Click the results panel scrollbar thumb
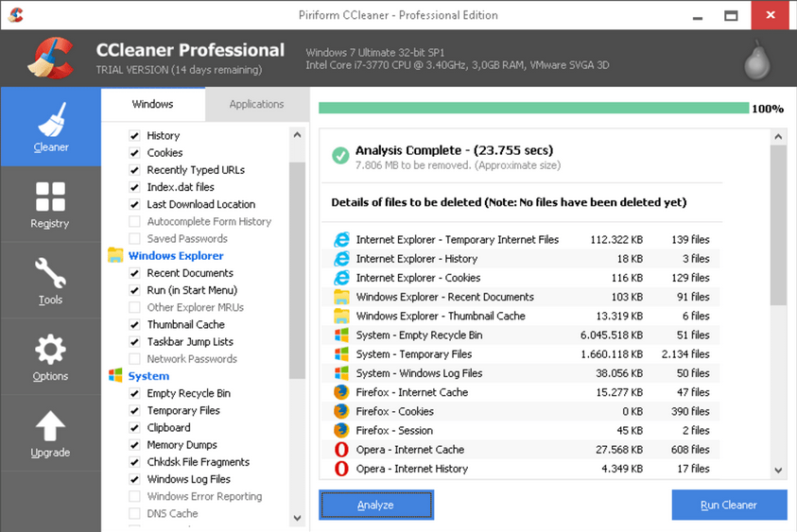 coord(778,225)
